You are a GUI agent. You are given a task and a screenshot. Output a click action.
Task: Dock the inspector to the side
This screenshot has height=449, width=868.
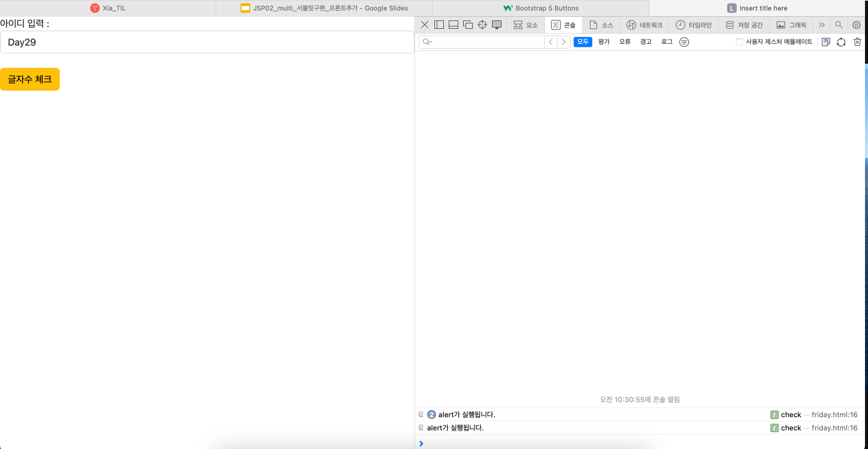point(439,25)
